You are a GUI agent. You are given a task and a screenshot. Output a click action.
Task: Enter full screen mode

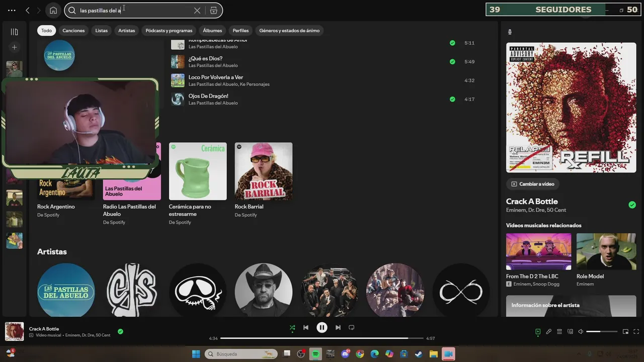tap(636, 332)
